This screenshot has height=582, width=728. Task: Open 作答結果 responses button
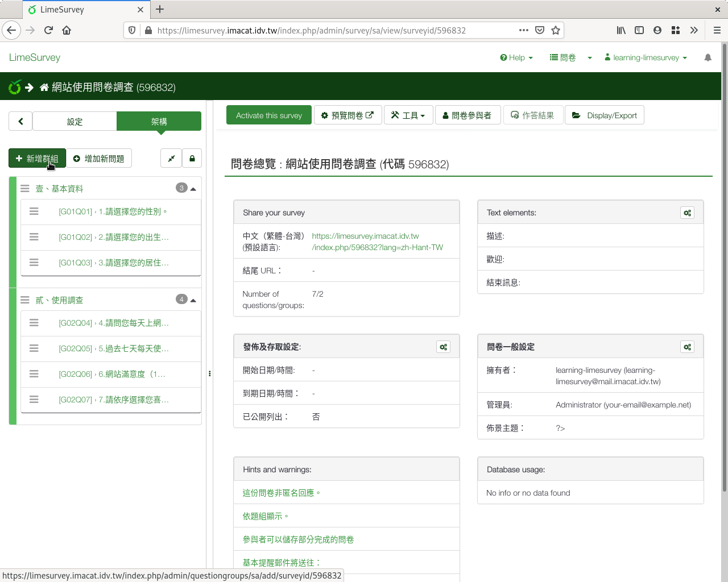tap(532, 115)
